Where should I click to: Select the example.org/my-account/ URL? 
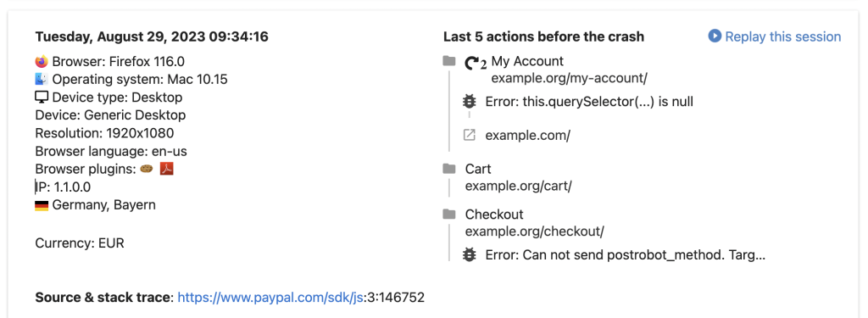(569, 78)
